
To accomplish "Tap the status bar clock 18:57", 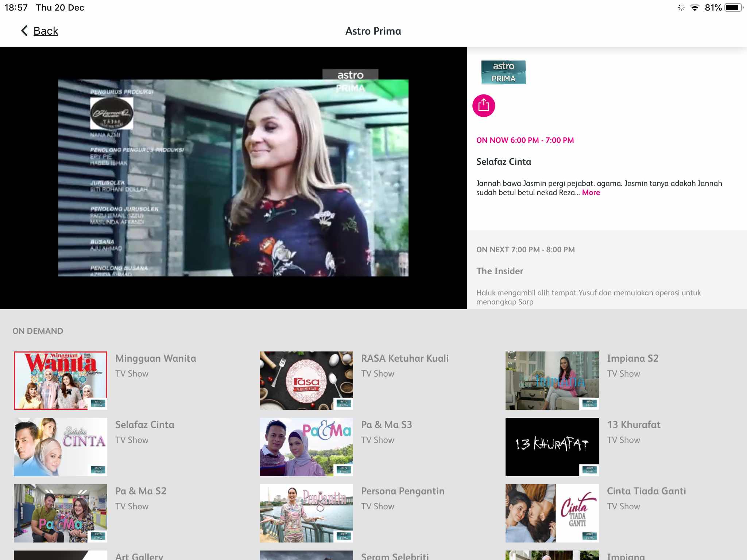I will pos(16,8).
